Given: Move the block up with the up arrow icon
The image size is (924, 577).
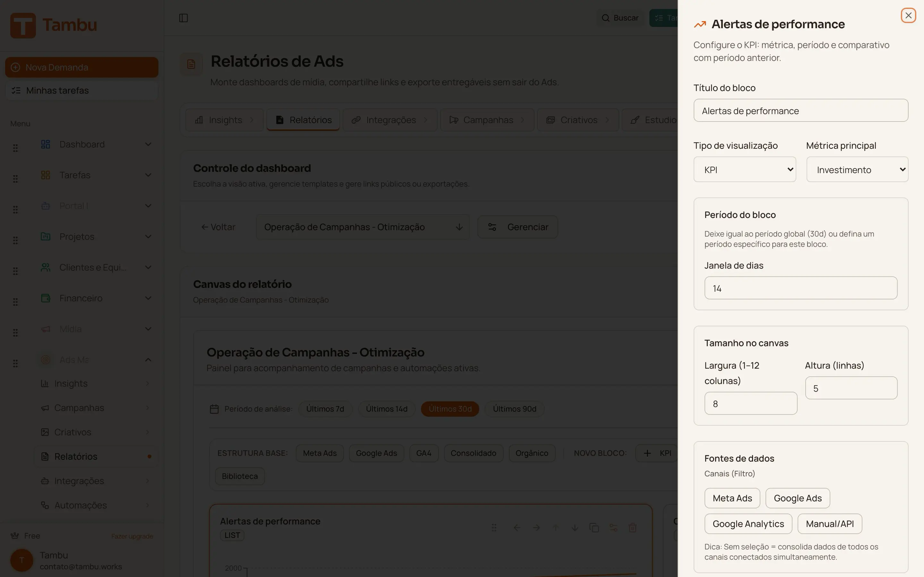Looking at the screenshot, I should click(555, 528).
